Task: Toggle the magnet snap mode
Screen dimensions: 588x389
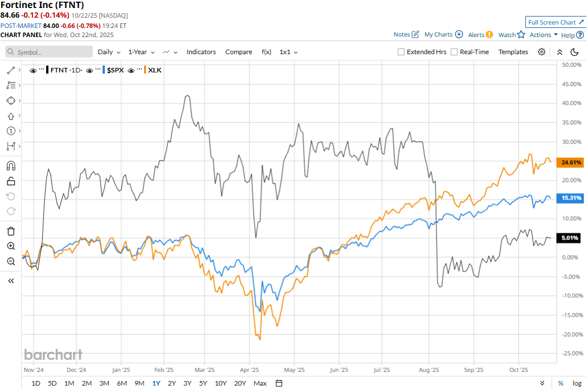Action: [11, 165]
